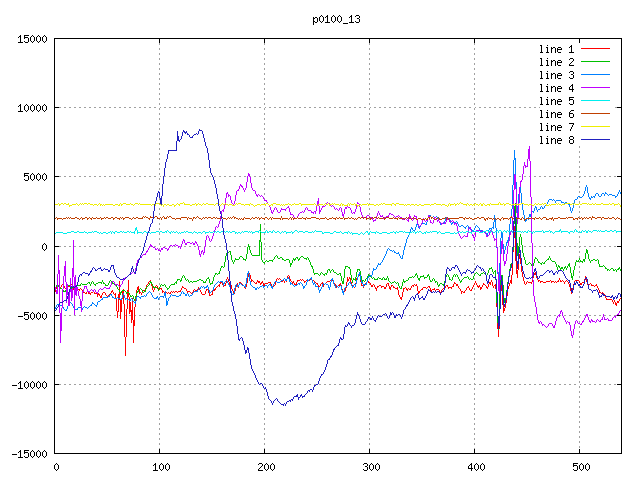The image size is (640, 480).
Task: Click the 'line 3' legend label
Action: point(556,75)
